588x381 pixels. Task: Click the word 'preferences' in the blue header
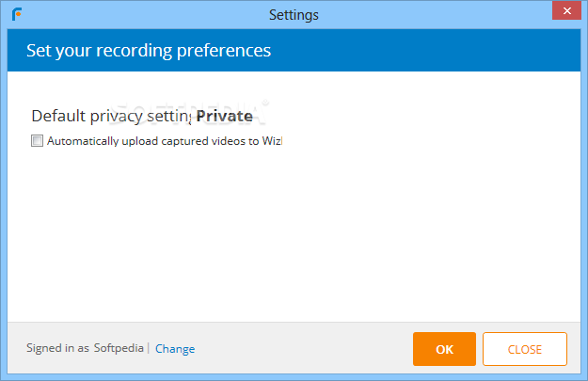(224, 52)
